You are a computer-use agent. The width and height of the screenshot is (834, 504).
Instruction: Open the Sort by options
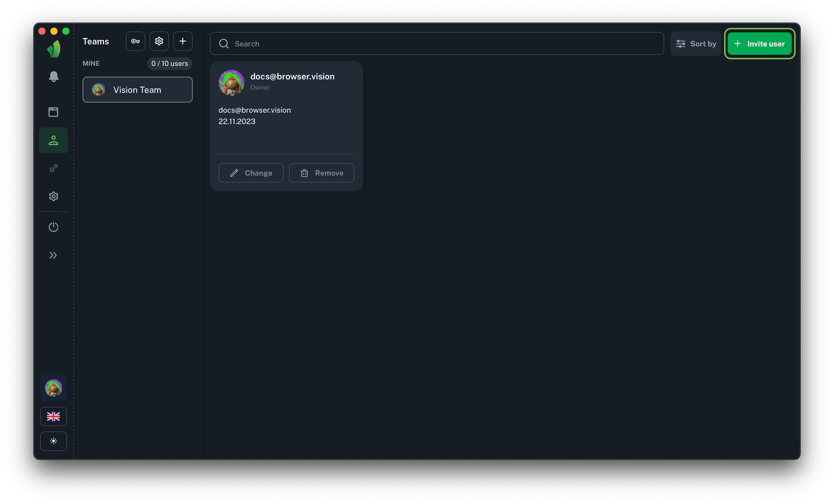pos(696,44)
